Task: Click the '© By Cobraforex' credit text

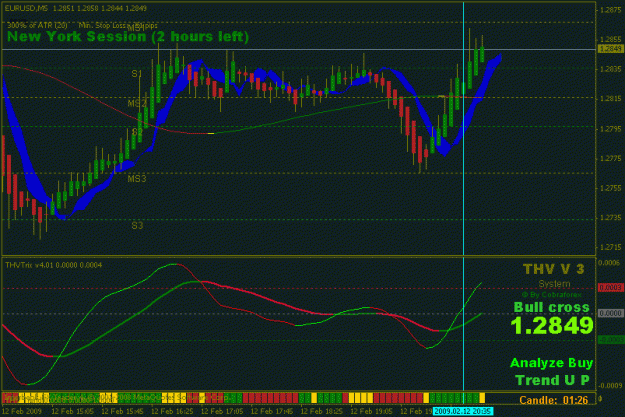Action: coord(551,295)
